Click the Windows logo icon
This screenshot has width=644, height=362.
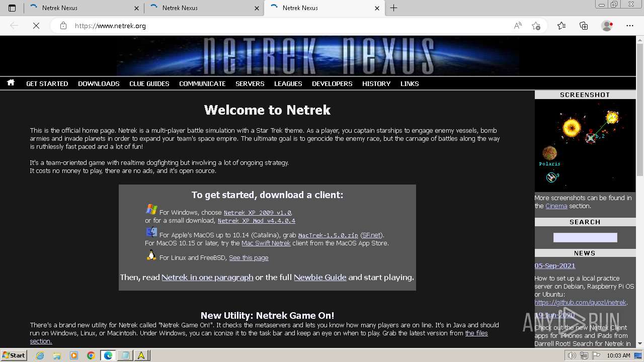pyautogui.click(x=151, y=210)
